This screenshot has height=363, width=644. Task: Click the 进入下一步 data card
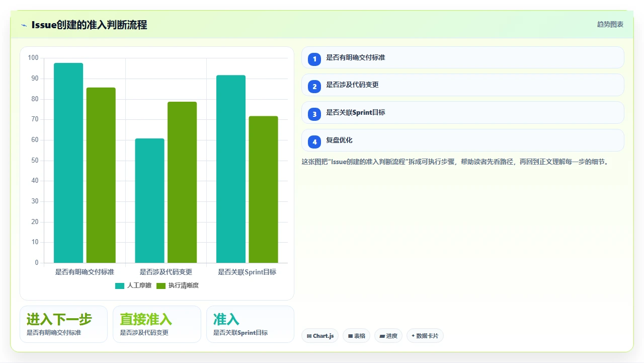(63, 324)
